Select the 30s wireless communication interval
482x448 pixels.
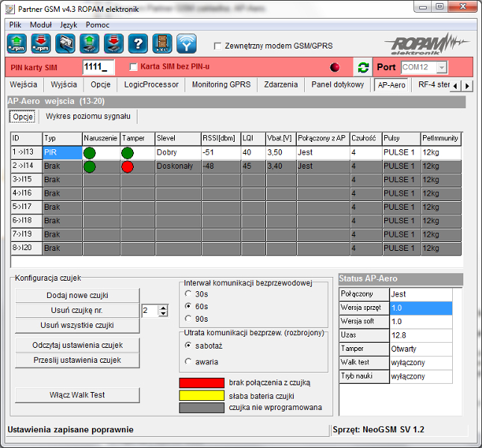coord(189,294)
